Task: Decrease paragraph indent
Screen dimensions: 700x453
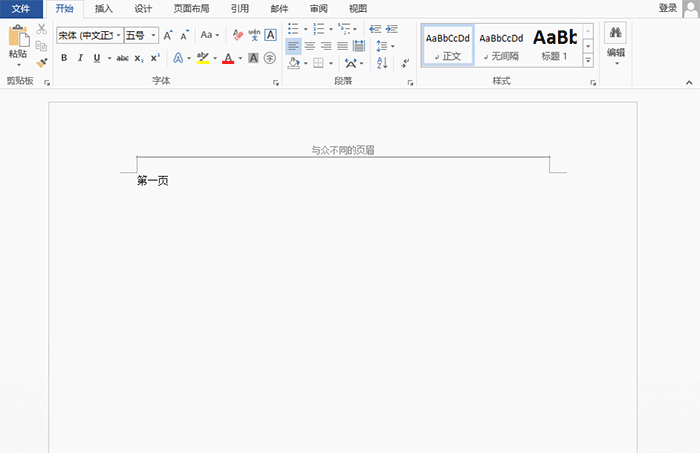Action: coord(375,29)
